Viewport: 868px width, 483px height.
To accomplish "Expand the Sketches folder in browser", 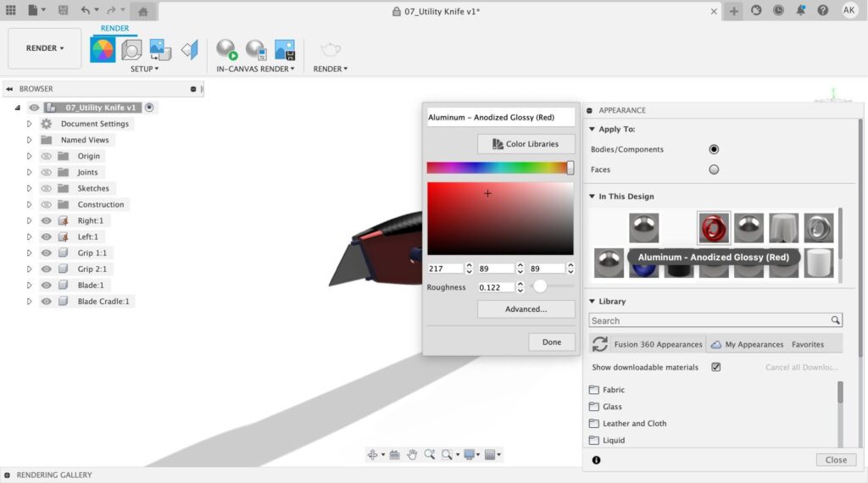I will point(29,188).
